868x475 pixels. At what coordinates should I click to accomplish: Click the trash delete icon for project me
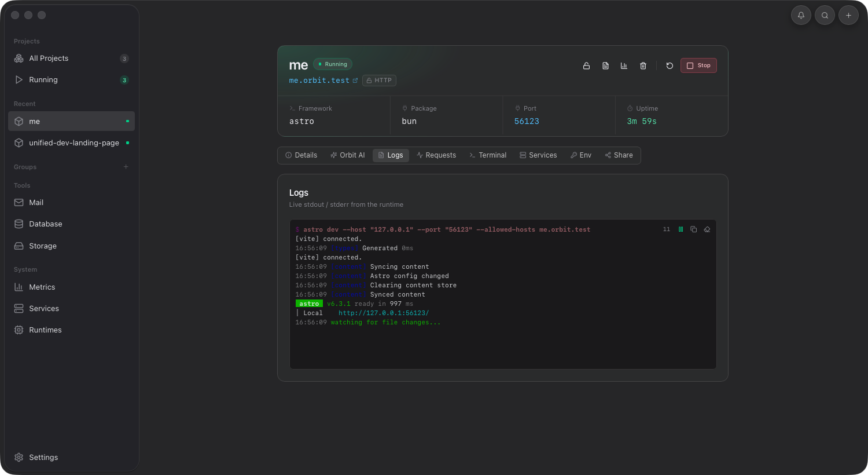click(643, 65)
